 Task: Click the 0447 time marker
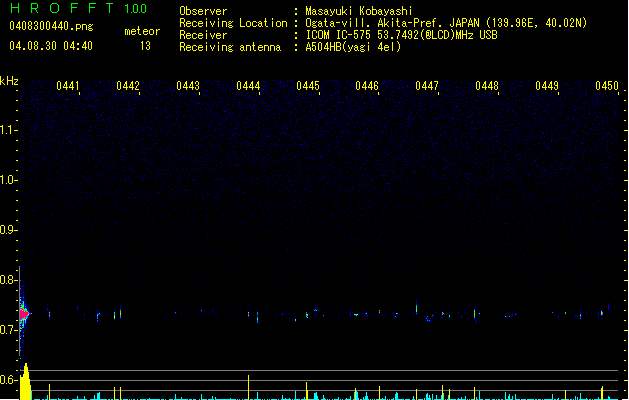coord(427,86)
